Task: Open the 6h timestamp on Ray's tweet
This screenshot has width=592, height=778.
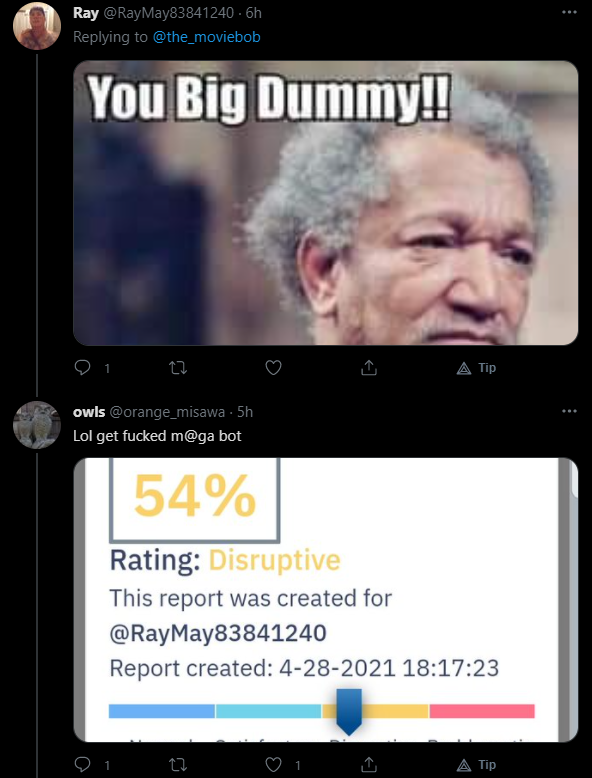Action: [x=254, y=13]
